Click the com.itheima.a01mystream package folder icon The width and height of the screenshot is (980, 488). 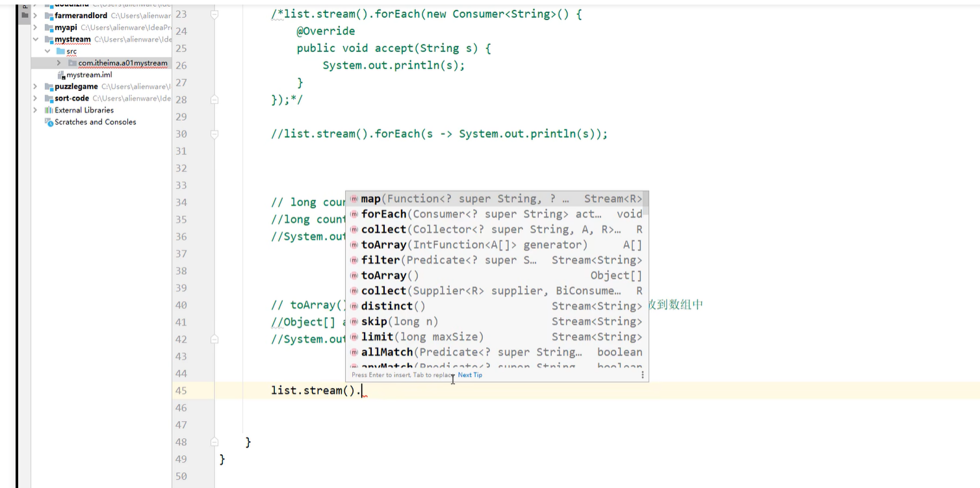point(73,63)
